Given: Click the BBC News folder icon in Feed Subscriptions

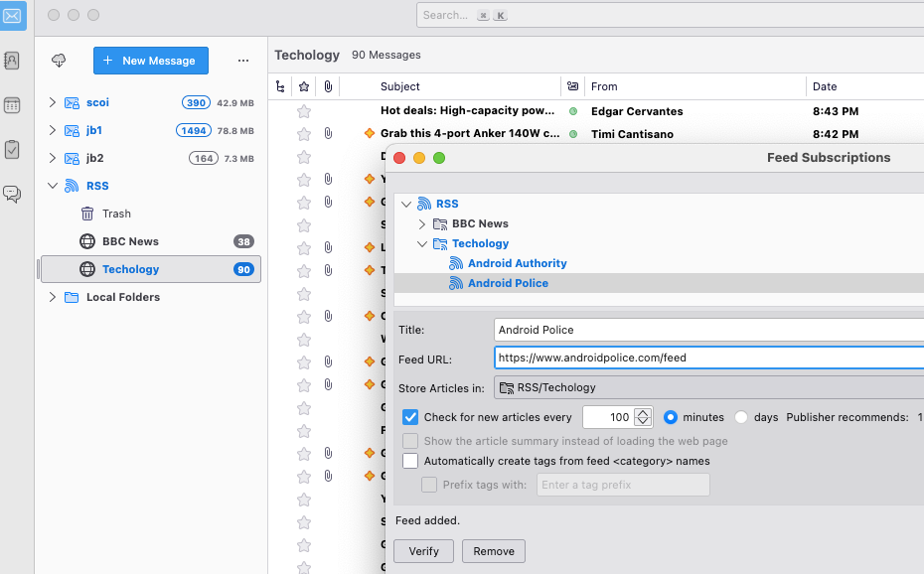Looking at the screenshot, I should (x=440, y=223).
